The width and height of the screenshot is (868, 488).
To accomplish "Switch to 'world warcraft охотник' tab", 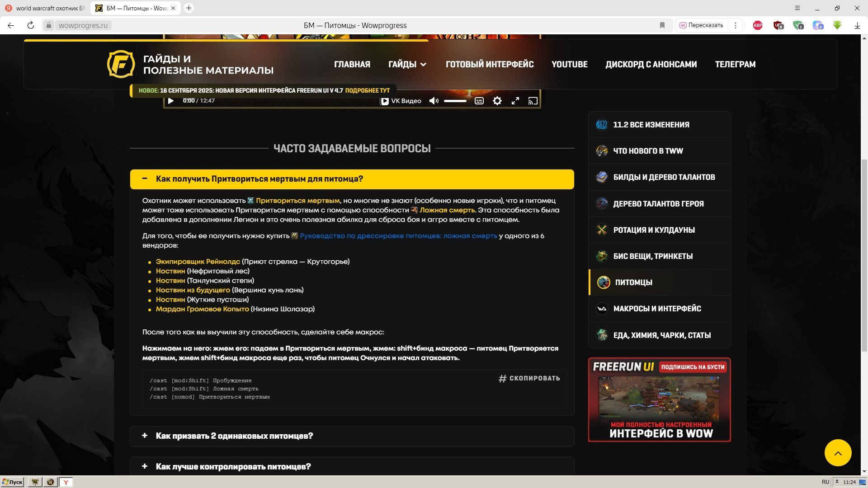I will (x=45, y=8).
